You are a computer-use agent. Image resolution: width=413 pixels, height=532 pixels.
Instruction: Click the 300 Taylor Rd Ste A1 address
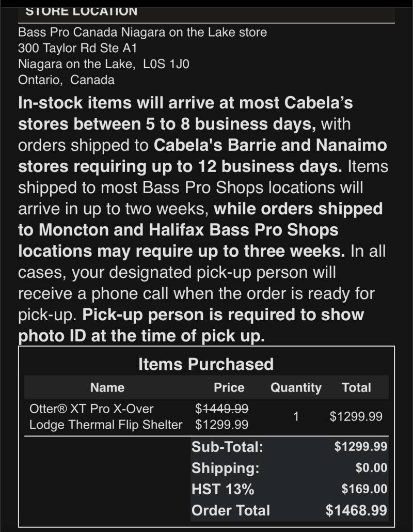(x=77, y=48)
